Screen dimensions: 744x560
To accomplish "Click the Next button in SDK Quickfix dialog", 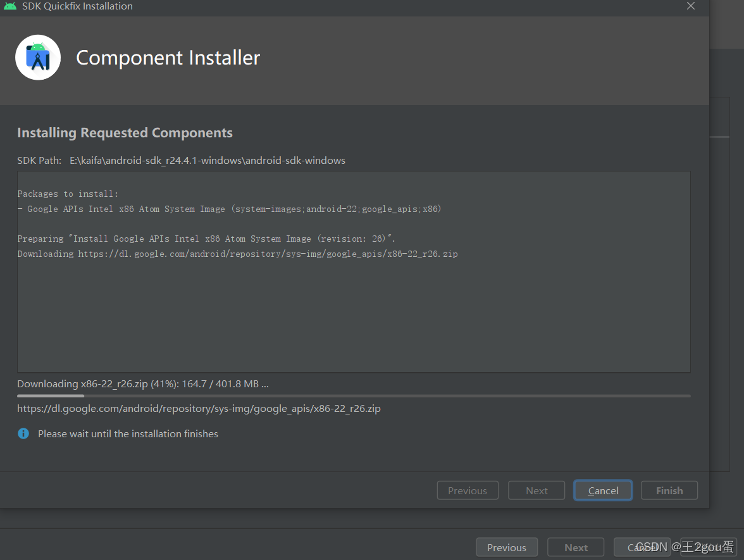I will pos(536,490).
